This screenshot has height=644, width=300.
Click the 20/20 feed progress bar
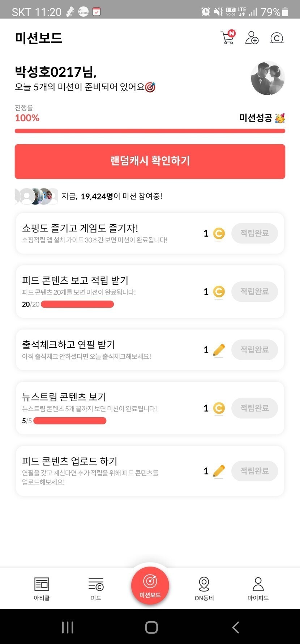(77, 304)
